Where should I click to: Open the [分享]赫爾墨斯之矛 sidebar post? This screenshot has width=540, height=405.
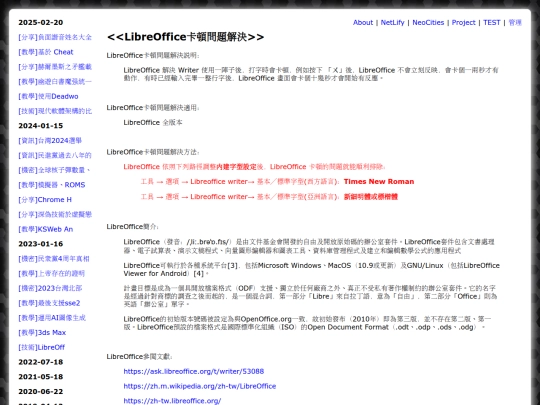point(55,67)
